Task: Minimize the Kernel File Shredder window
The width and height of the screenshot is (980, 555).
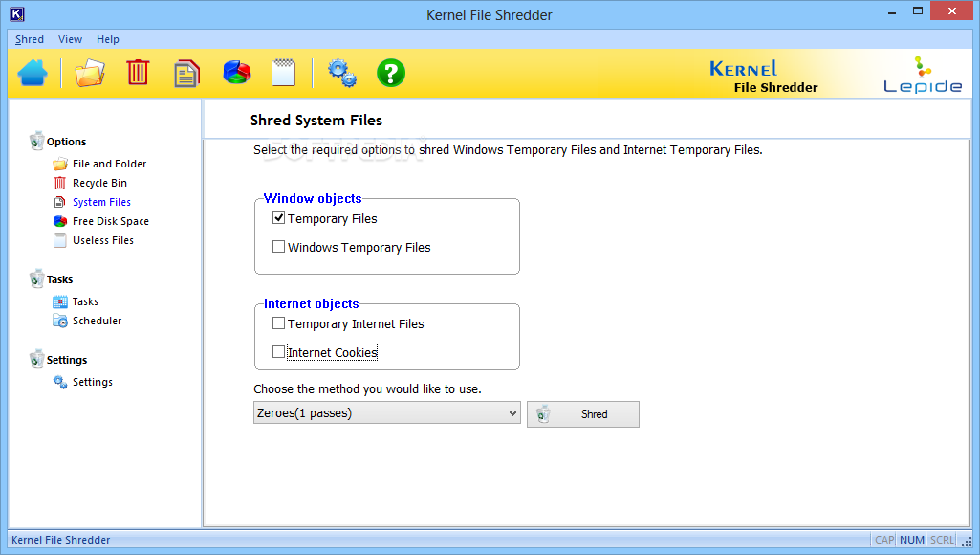Action: [x=892, y=11]
